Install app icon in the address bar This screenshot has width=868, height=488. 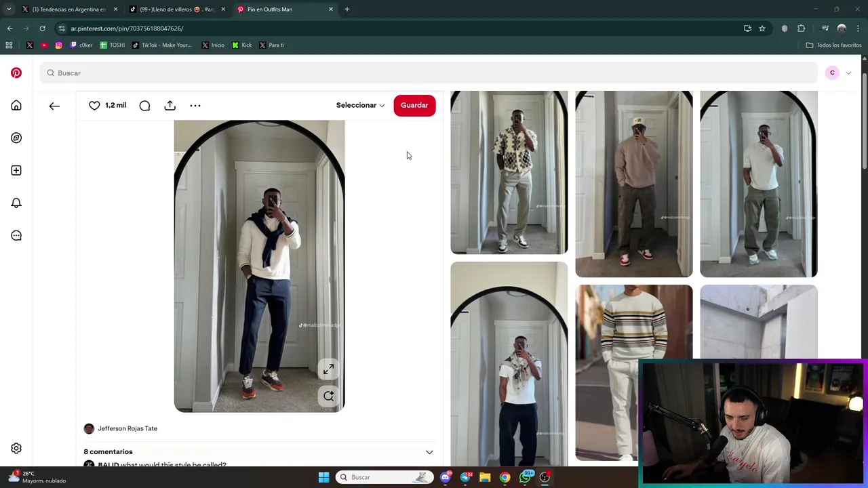pyautogui.click(x=747, y=28)
